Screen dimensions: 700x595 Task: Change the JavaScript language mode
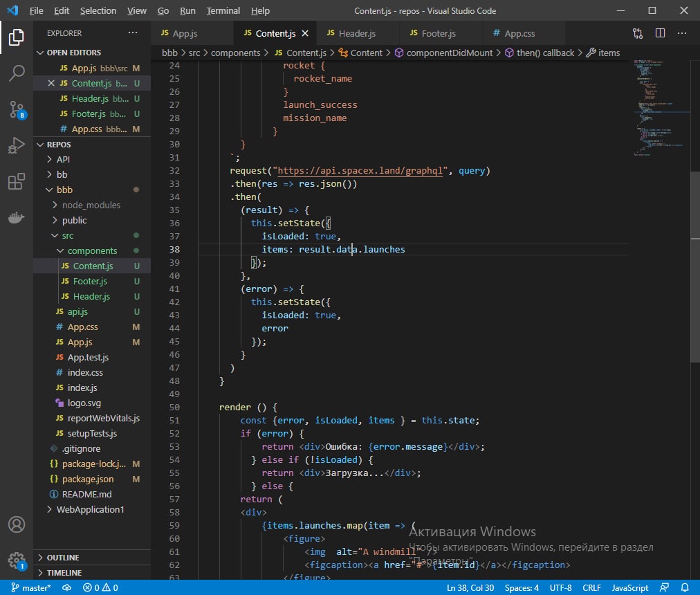pyautogui.click(x=629, y=587)
